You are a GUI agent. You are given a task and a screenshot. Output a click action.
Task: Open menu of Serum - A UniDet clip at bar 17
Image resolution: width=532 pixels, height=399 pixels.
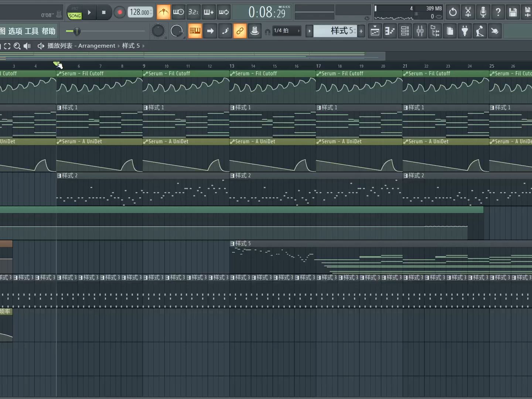coord(319,141)
